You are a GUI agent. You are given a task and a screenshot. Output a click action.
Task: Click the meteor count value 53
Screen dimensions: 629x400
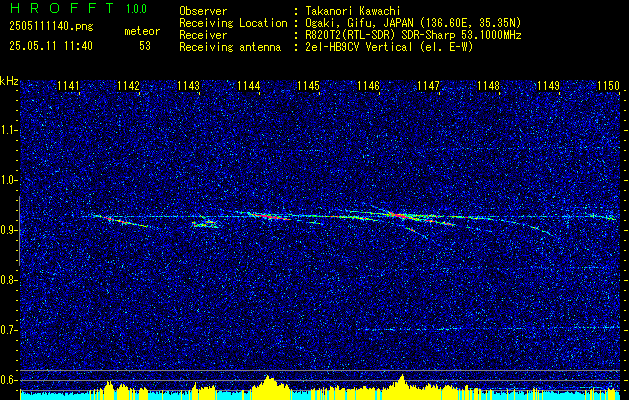[145, 46]
